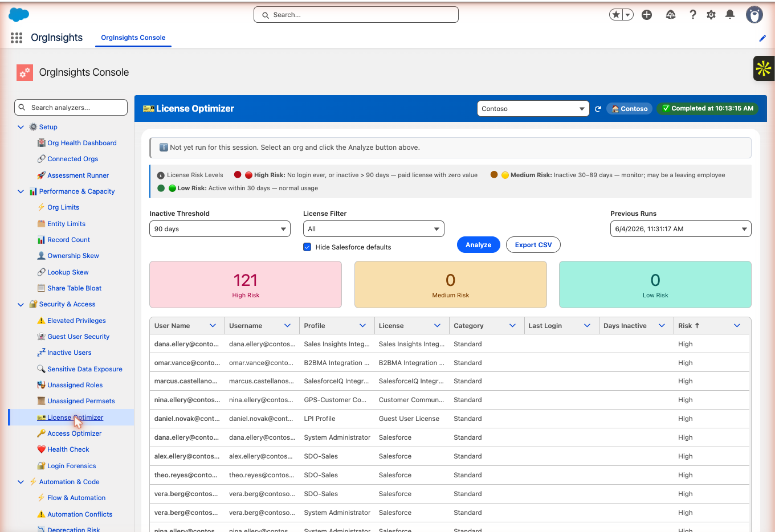Open Connected Orgs in sidebar
The height and width of the screenshot is (532, 775).
[x=73, y=159]
